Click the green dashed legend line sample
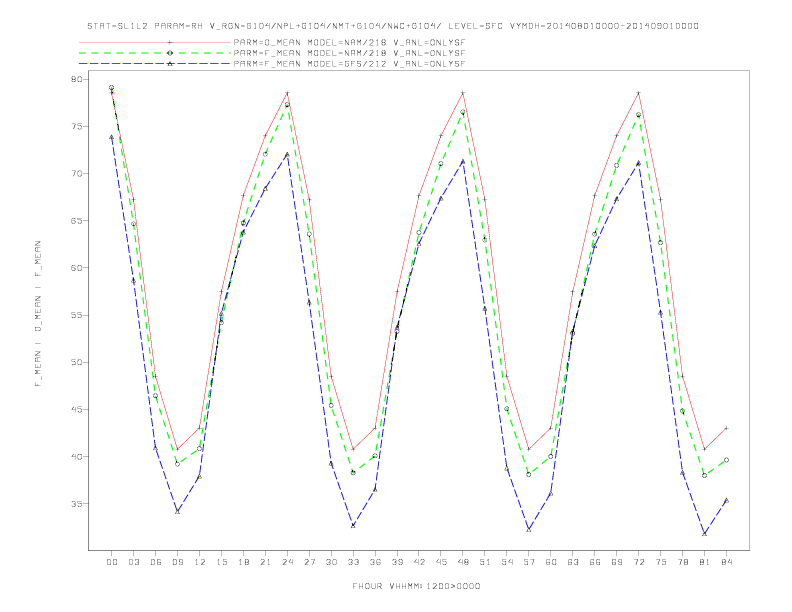This screenshot has height=612, width=792. 155,53
